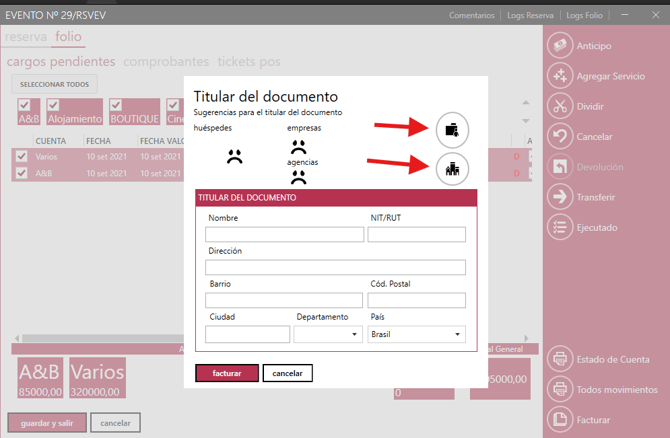Click the Transferir arrow icon
This screenshot has width=670, height=438.
pos(560,197)
